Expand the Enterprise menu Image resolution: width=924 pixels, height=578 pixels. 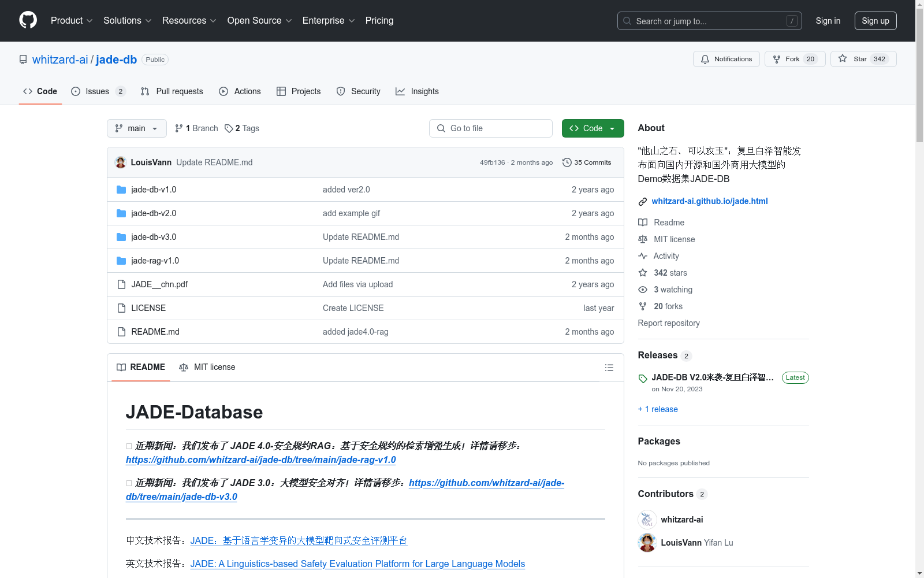pyautogui.click(x=329, y=20)
